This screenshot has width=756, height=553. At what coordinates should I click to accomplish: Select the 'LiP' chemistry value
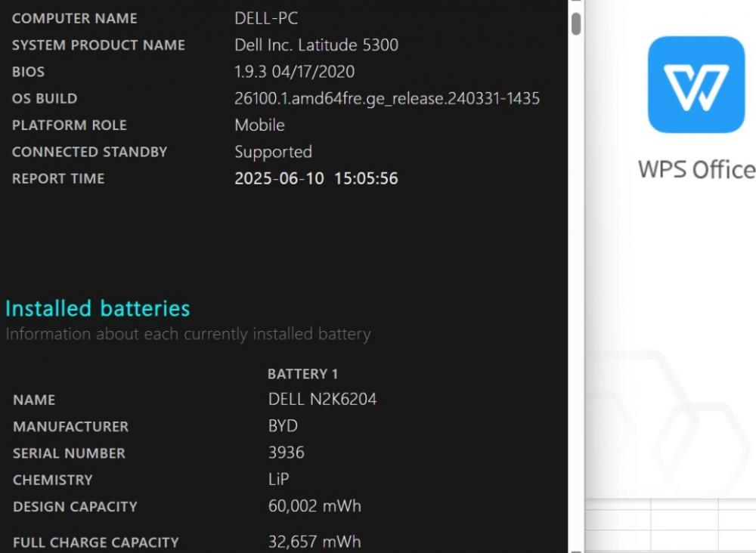click(279, 479)
